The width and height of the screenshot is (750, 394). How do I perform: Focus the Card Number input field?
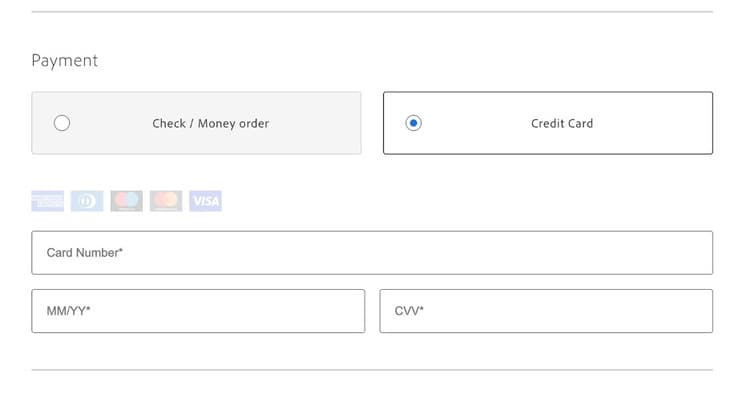pos(372,252)
